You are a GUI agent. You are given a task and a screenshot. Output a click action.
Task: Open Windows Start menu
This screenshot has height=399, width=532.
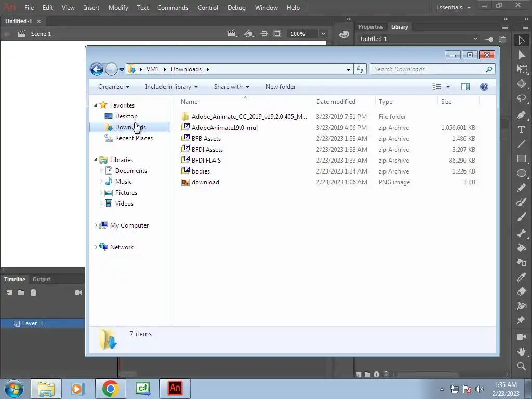(x=14, y=389)
